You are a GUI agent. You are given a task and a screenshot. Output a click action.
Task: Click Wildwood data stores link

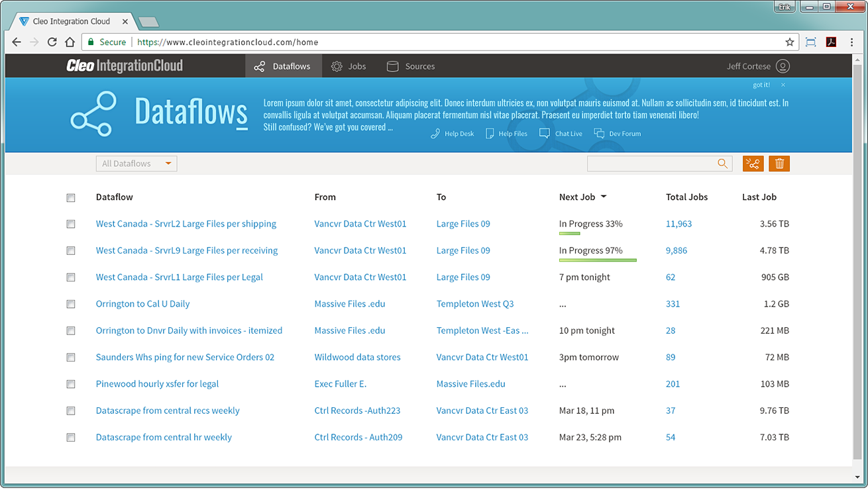pos(358,357)
